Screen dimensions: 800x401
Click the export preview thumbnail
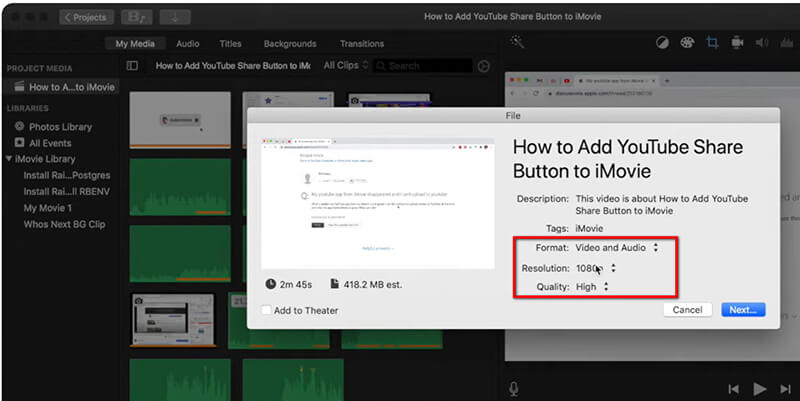[x=378, y=204]
